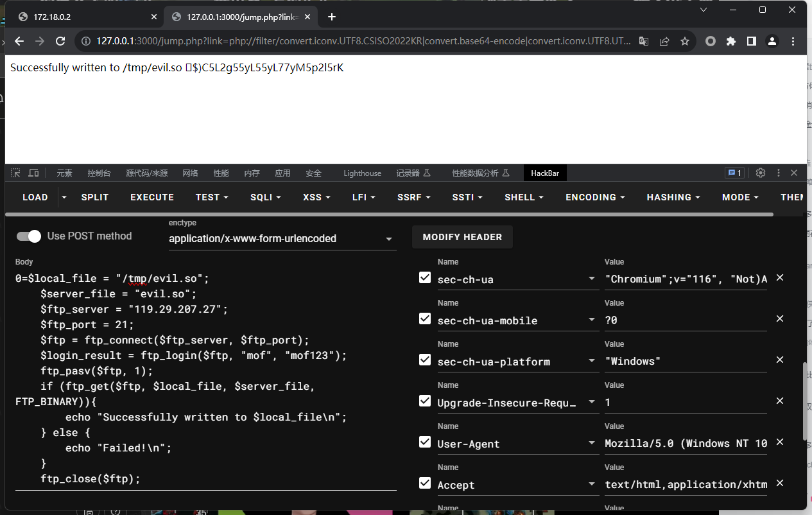Switch to the 元素 DevTools tab

[64, 173]
